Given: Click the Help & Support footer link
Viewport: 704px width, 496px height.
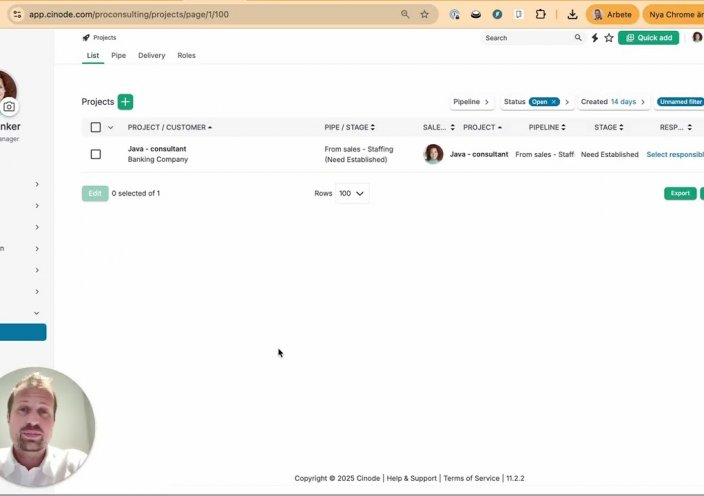Looking at the screenshot, I should tap(411, 479).
